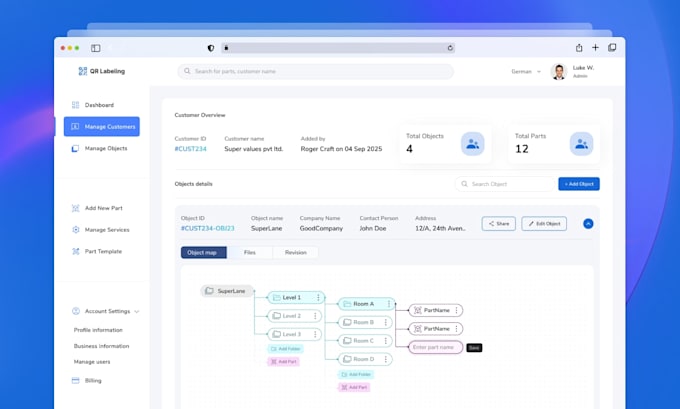This screenshot has height=409, width=680.
Task: Reload the page using the address bar icon
Action: tap(450, 48)
